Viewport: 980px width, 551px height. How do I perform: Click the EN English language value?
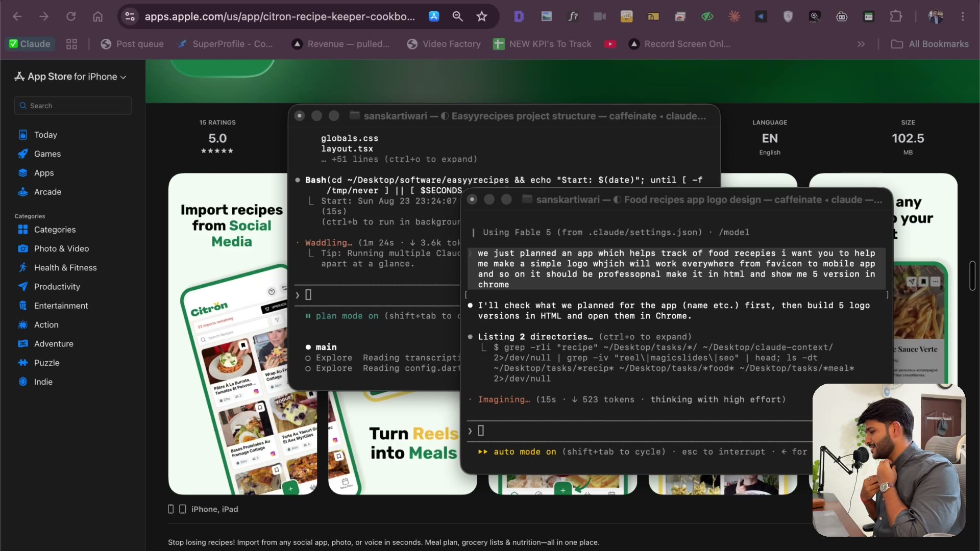tap(770, 138)
